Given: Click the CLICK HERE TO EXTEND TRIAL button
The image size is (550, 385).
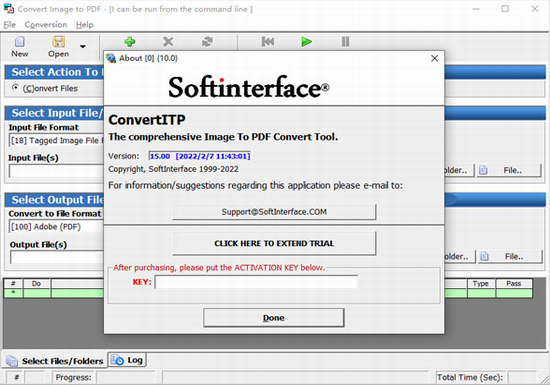Looking at the screenshot, I should (x=274, y=243).
